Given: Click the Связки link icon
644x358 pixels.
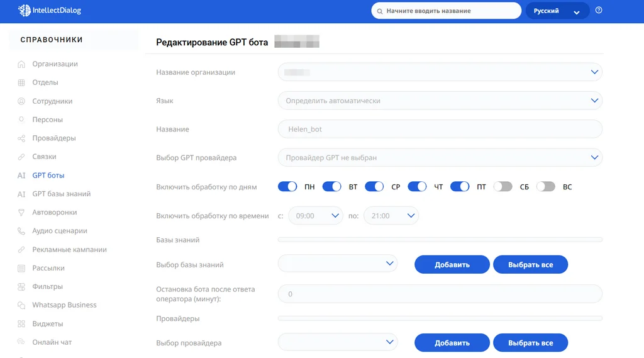Looking at the screenshot, I should [21, 157].
